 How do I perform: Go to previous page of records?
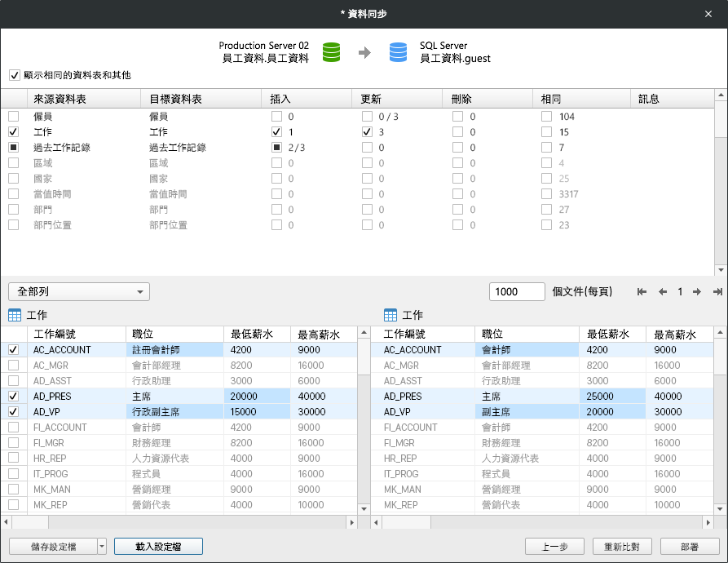pyautogui.click(x=663, y=292)
